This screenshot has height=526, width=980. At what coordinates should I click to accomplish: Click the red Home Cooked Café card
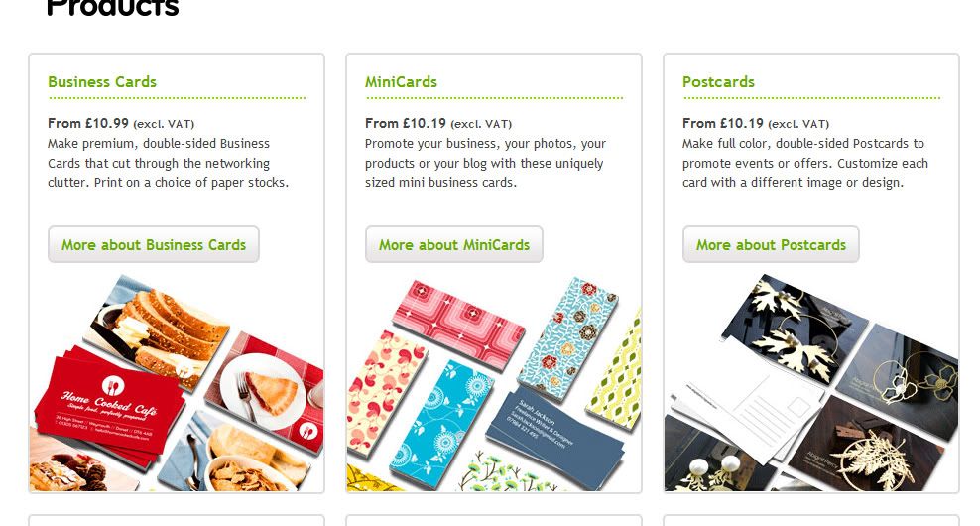110,405
